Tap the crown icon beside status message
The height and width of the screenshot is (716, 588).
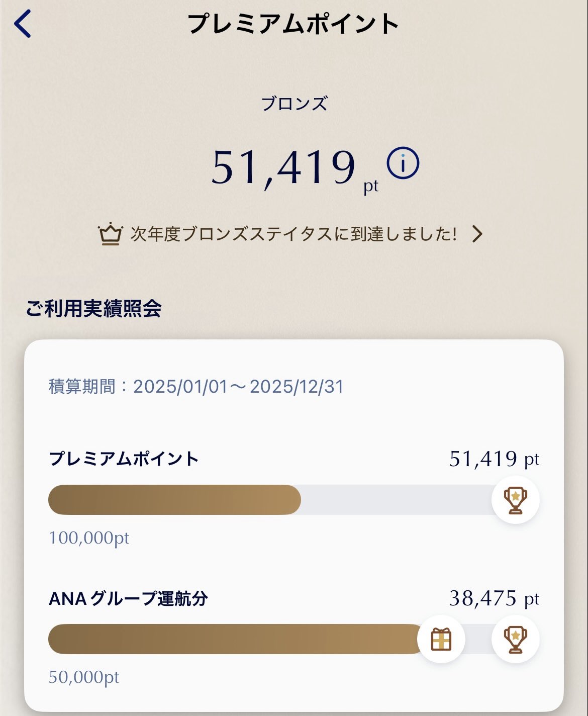coord(111,234)
